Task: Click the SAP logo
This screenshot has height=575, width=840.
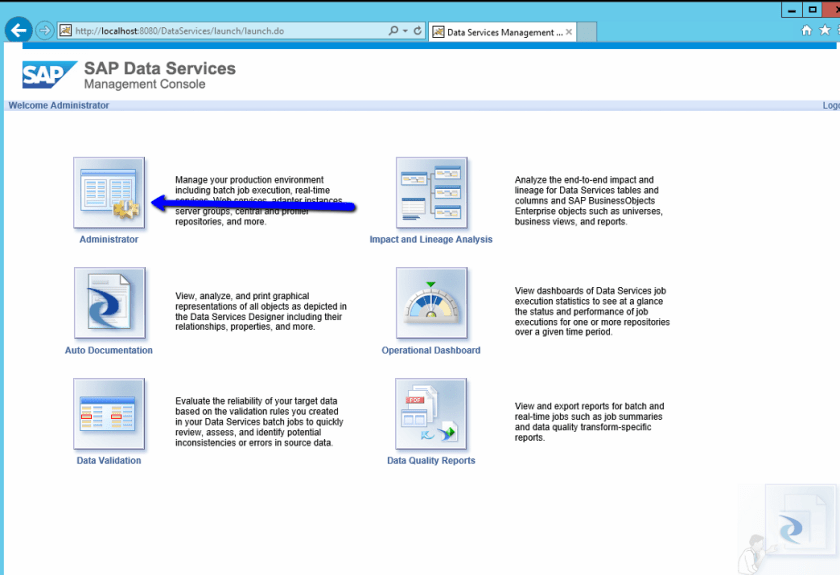Action: (x=49, y=75)
